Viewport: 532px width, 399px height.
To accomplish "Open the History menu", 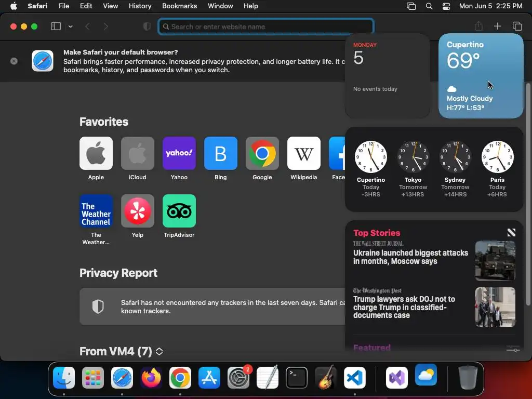I will [x=140, y=6].
